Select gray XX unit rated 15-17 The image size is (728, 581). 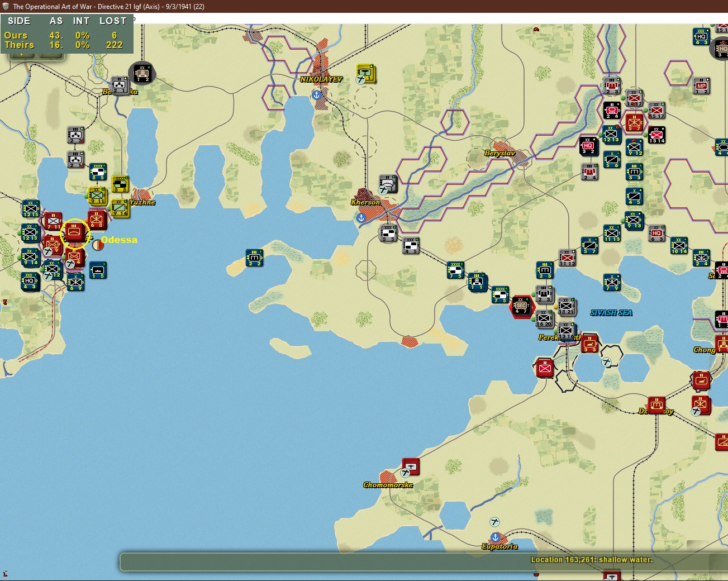click(656, 110)
